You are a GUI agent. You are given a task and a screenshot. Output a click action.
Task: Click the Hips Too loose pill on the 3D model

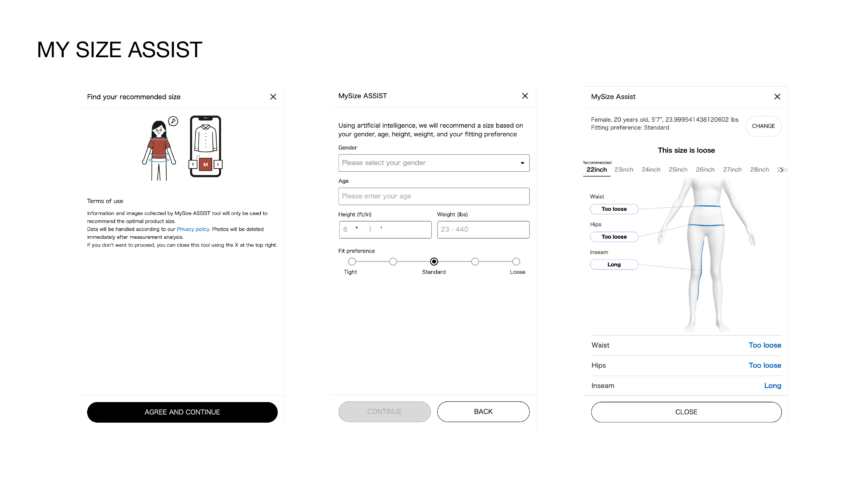[x=614, y=237]
